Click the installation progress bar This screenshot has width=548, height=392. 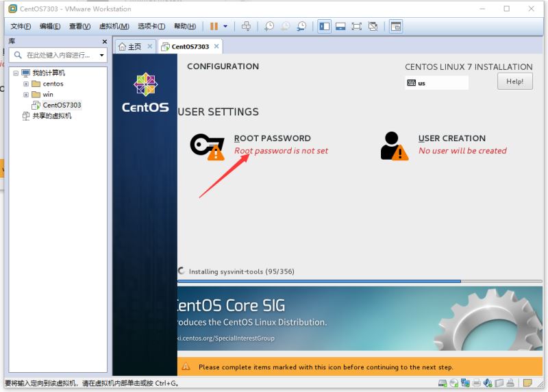click(319, 281)
